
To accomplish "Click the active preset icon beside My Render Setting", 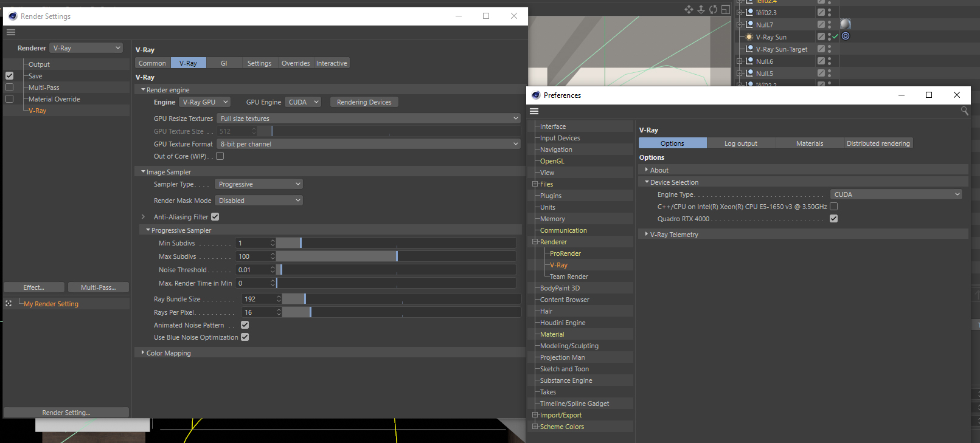I will point(9,303).
